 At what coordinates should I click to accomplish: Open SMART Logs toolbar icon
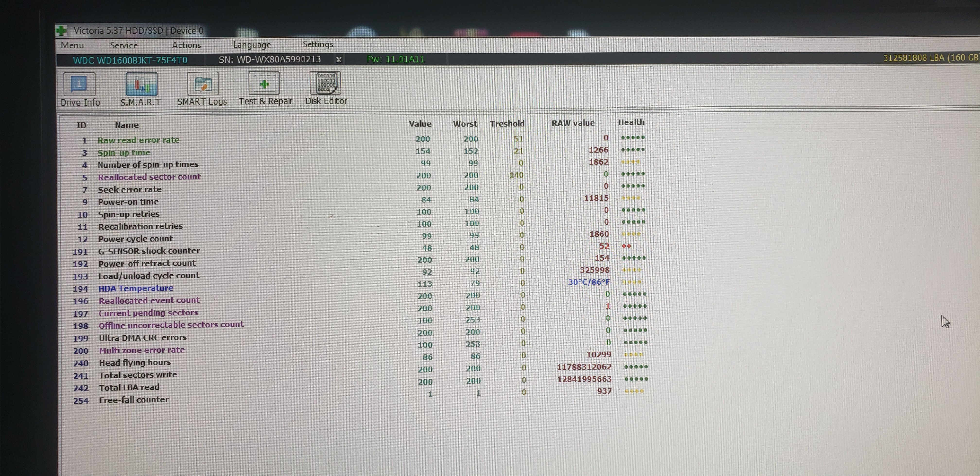(x=203, y=84)
